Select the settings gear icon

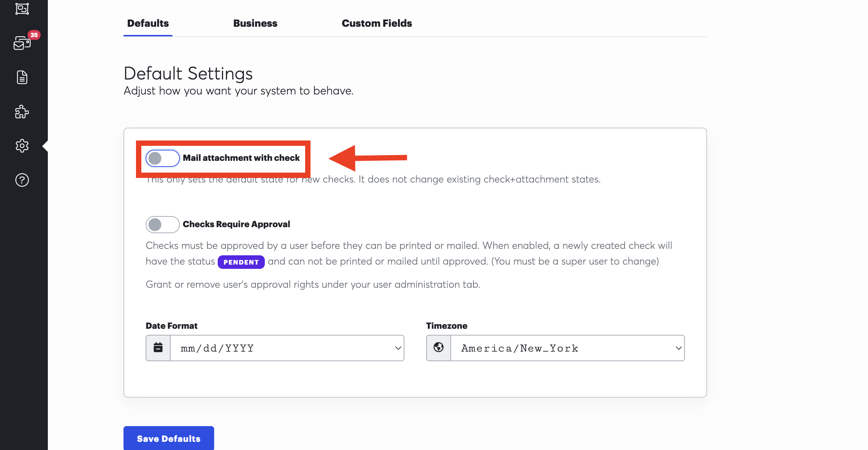point(22,145)
